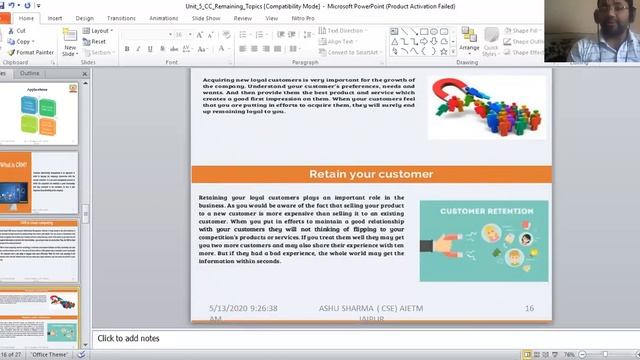640x360 pixels.
Task: Toggle Justify text alignment
Action: (278, 49)
